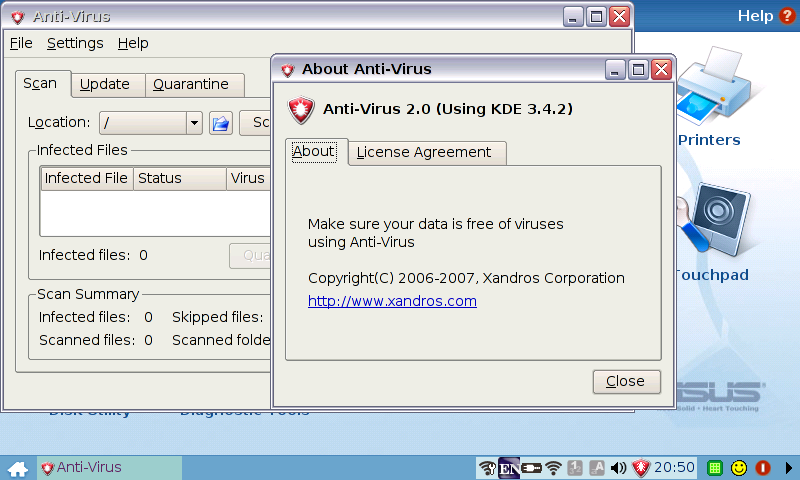This screenshot has width=800, height=480.
Task: Switch to the Quarantine tab
Action: coord(194,85)
